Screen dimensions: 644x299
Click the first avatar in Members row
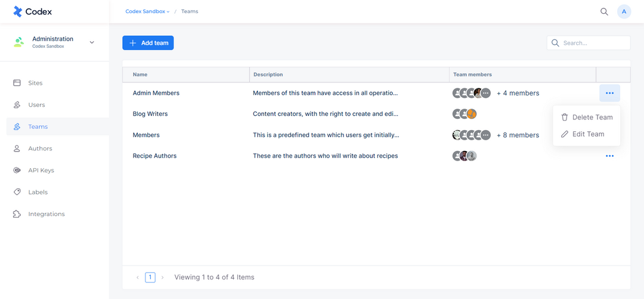point(457,135)
